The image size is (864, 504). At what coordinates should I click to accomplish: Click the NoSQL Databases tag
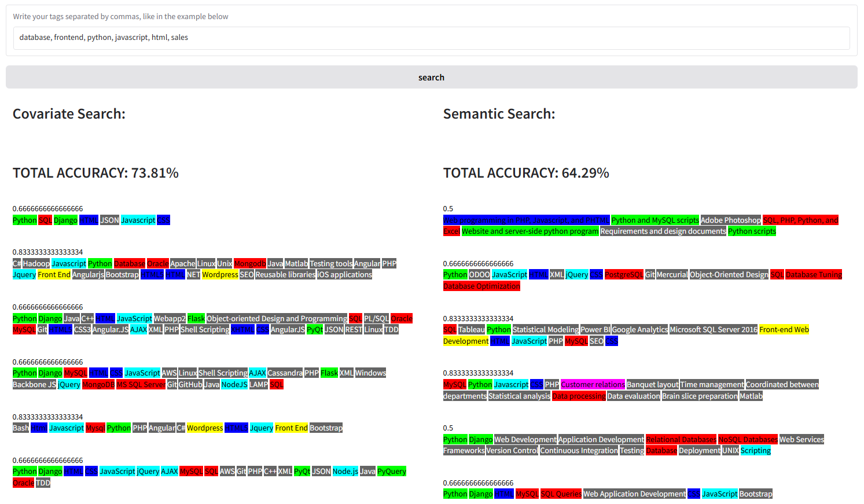748,440
